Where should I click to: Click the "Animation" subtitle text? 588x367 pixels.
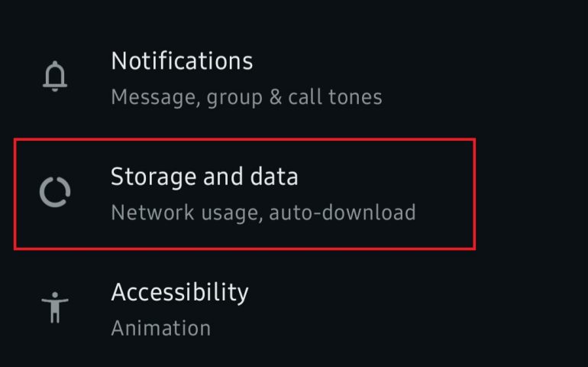click(160, 328)
